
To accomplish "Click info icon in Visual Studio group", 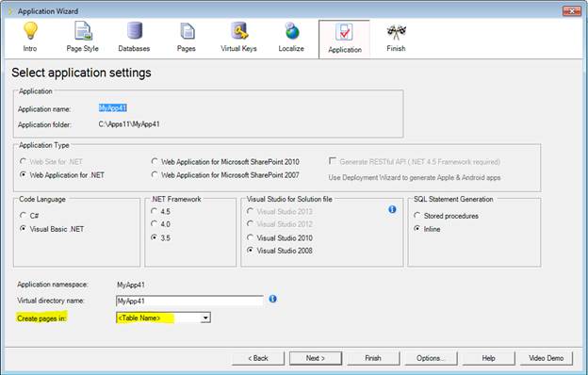I will point(392,209).
